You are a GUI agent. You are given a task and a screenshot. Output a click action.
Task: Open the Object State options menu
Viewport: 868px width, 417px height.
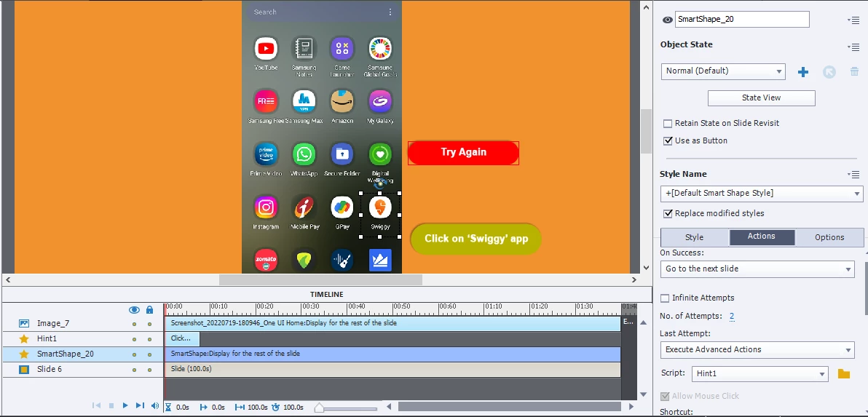853,47
